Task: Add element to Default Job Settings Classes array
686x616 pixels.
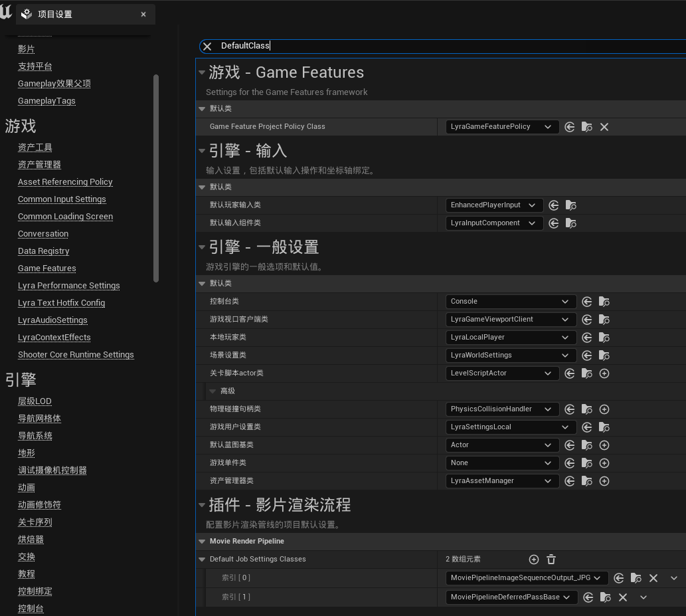Action: pyautogui.click(x=534, y=560)
